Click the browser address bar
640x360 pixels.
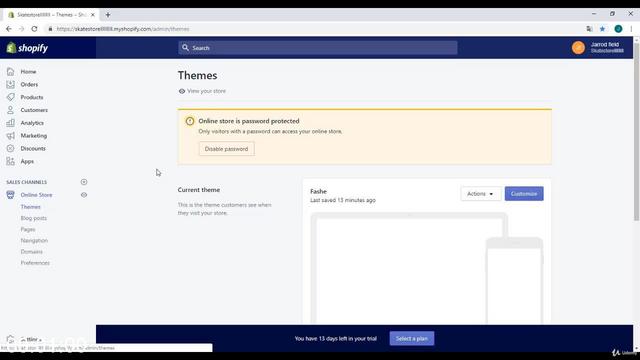point(314,29)
